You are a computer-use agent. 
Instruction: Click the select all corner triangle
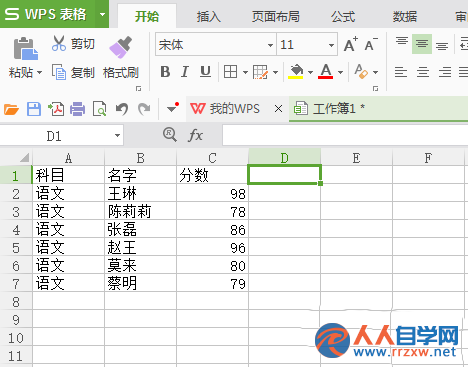pyautogui.click(x=24, y=157)
